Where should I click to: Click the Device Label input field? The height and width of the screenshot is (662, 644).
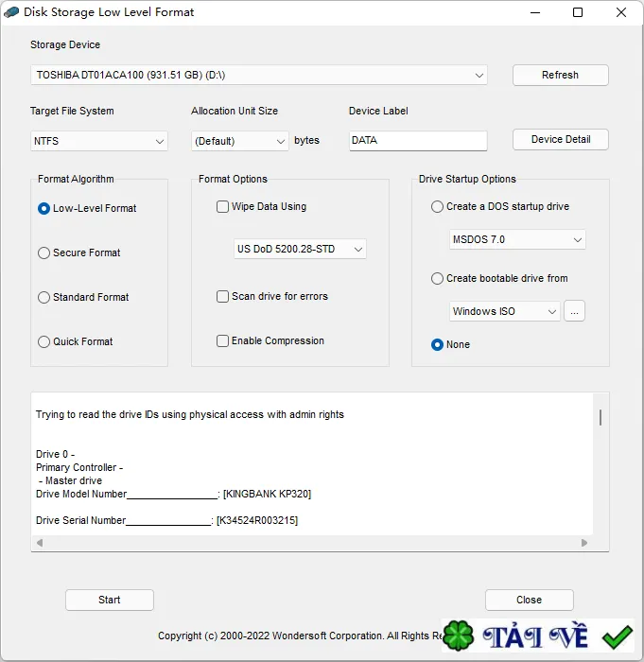pyautogui.click(x=418, y=141)
